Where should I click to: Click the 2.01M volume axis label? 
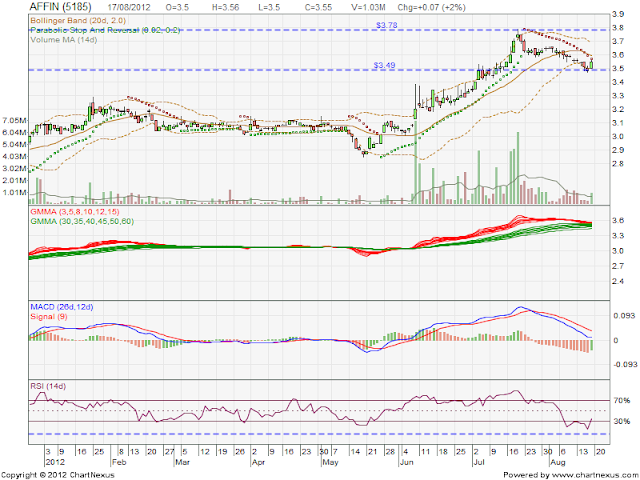(x=15, y=180)
